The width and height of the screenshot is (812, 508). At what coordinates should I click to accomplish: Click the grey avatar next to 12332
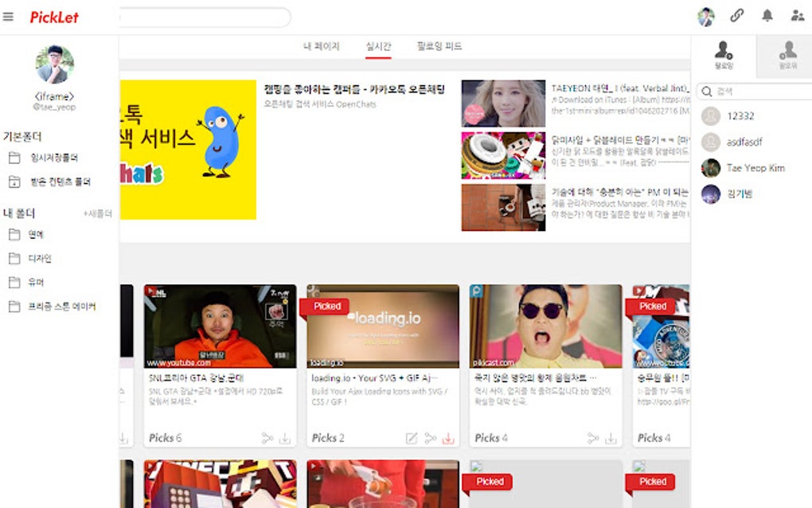(711, 116)
